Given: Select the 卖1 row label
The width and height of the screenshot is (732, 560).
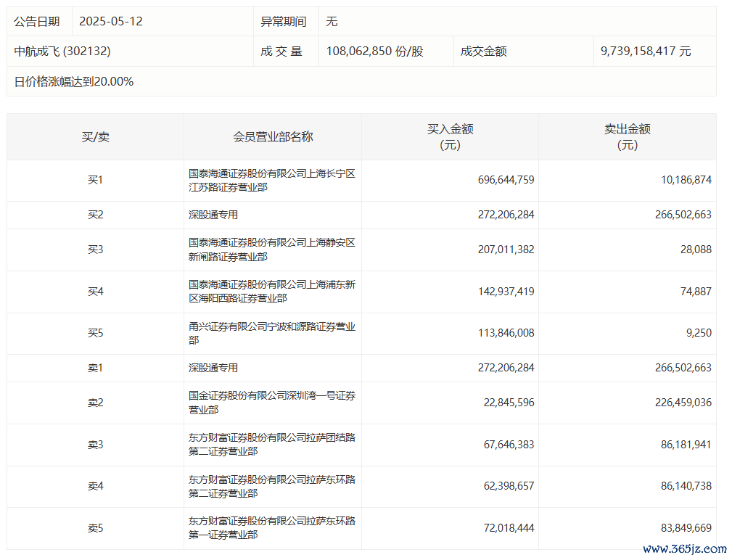Looking at the screenshot, I should (x=95, y=368).
